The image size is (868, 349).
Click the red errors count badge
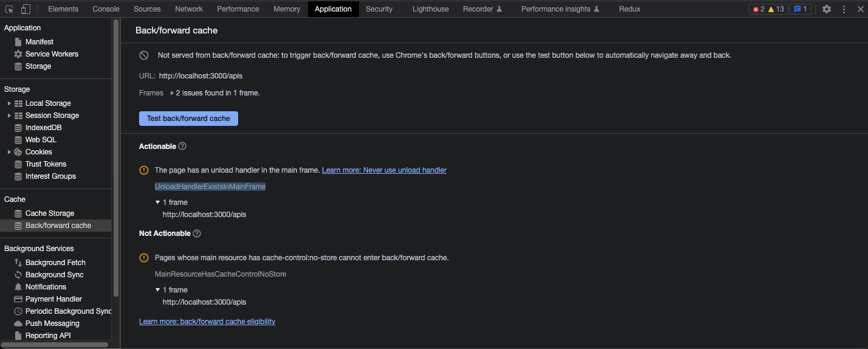point(758,9)
